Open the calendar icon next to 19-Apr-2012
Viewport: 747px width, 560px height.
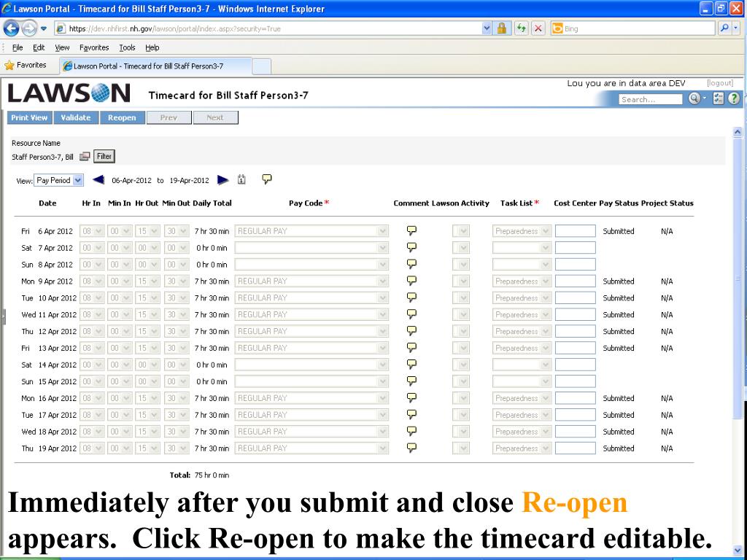coord(241,179)
